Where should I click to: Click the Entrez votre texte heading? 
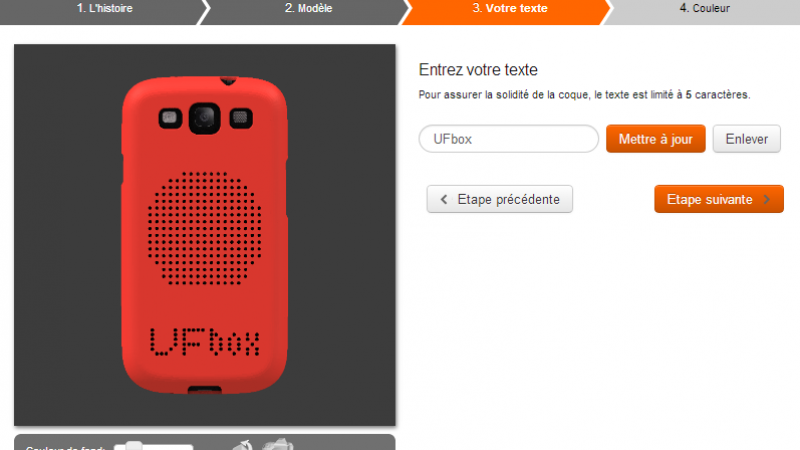(478, 69)
